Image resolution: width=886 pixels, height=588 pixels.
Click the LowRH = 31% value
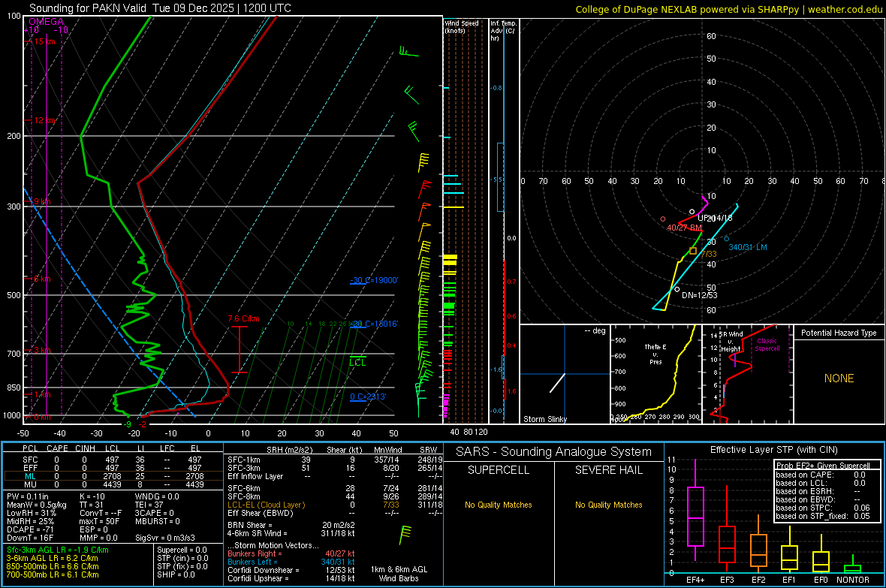32,513
